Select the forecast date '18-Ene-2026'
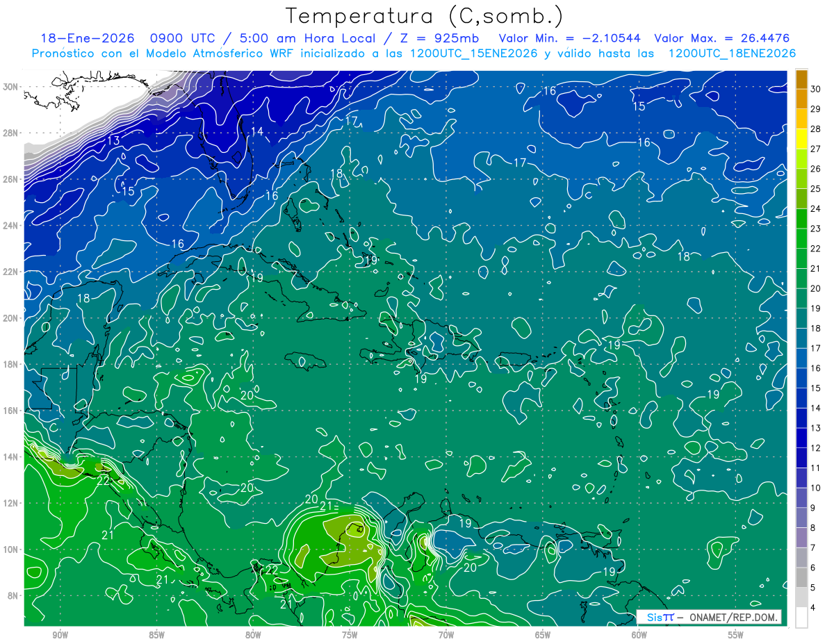834x644 pixels. coord(86,38)
